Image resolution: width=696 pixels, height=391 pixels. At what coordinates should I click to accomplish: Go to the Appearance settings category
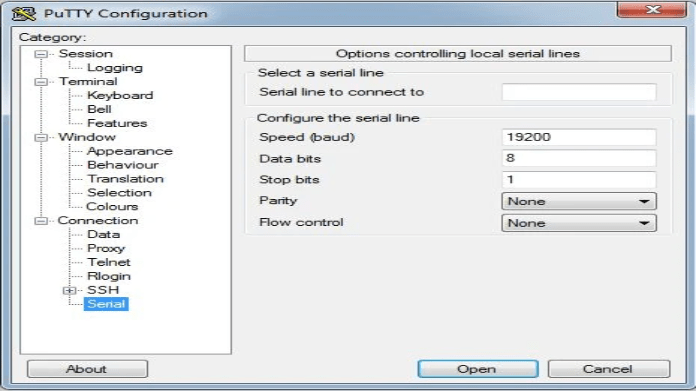[x=130, y=151]
